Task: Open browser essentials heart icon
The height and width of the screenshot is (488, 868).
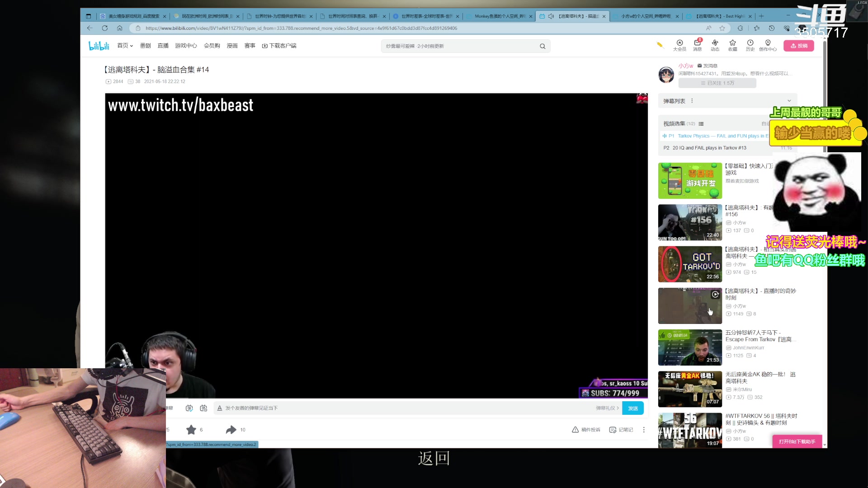Action: (x=787, y=28)
